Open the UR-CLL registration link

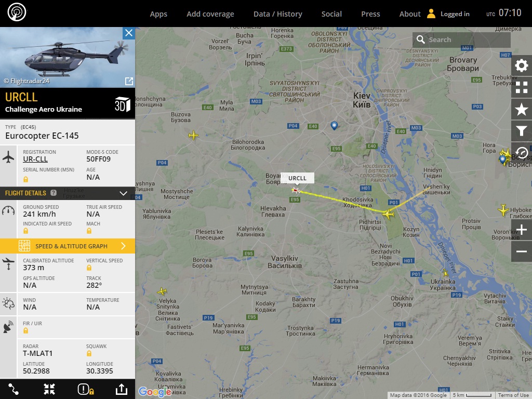tap(35, 159)
